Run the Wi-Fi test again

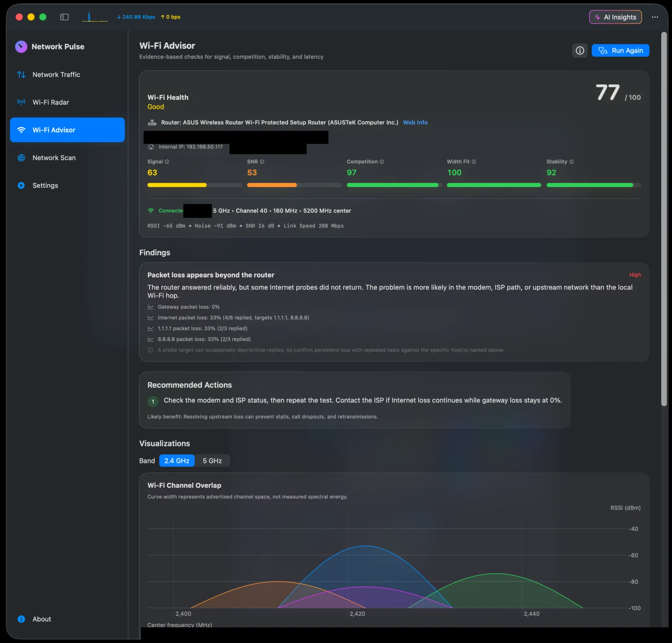click(620, 50)
